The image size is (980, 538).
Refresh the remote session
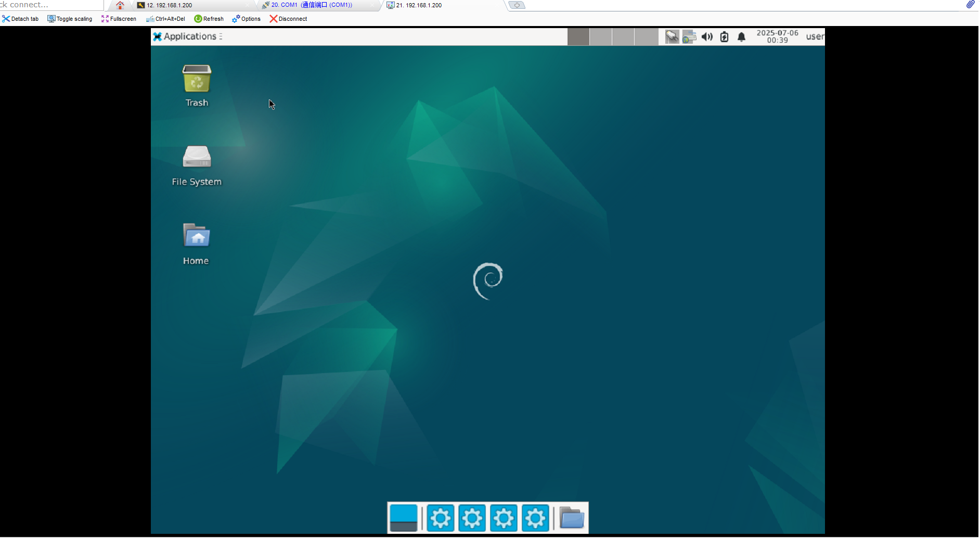[x=209, y=19]
